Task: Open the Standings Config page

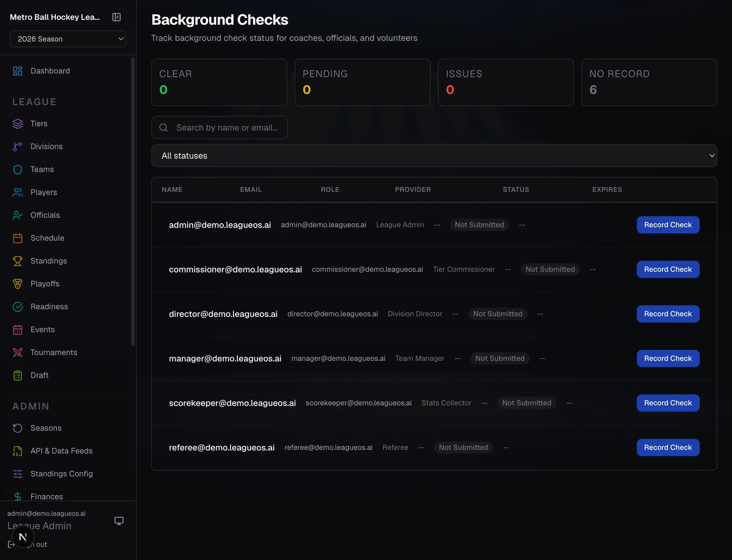Action: tap(62, 473)
